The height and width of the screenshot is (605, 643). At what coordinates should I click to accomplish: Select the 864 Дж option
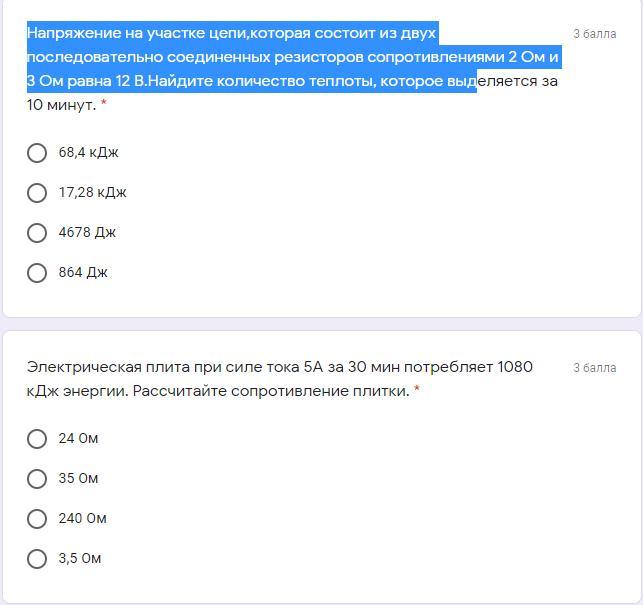tap(37, 273)
